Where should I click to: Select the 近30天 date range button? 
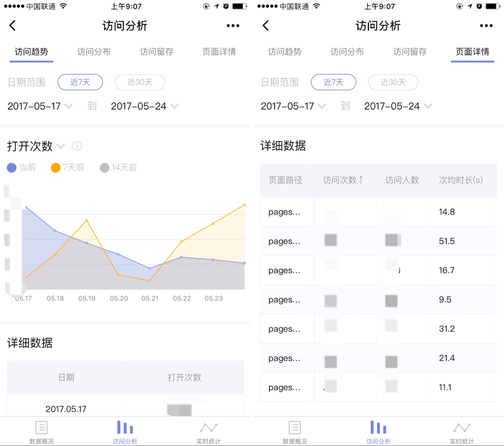coord(140,82)
